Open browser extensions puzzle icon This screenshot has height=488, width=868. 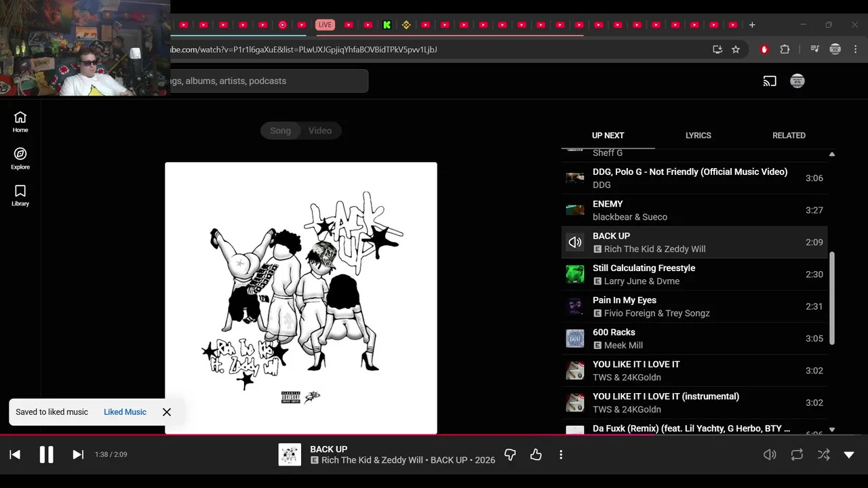coord(785,49)
